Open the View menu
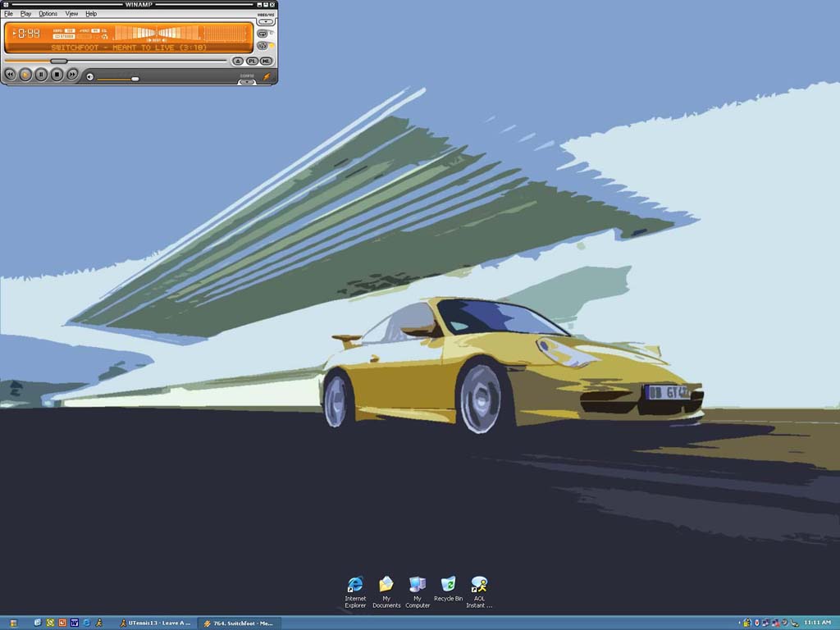Screen dimensions: 840x630 71,14
